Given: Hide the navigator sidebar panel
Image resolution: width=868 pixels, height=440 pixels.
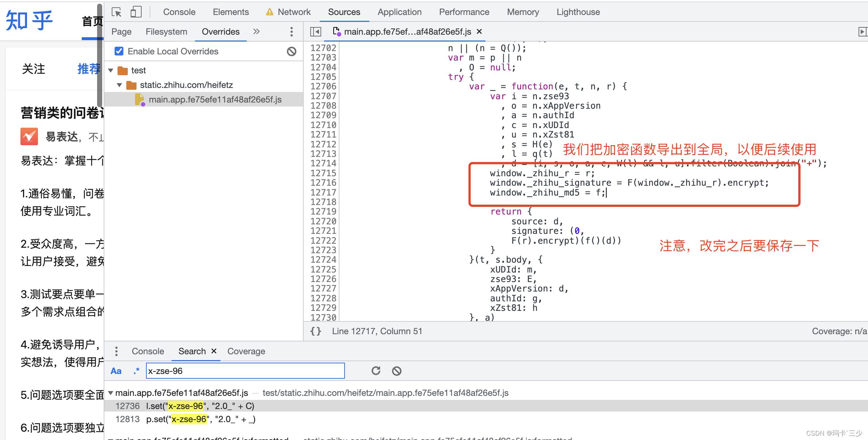Looking at the screenshot, I should pos(315,32).
